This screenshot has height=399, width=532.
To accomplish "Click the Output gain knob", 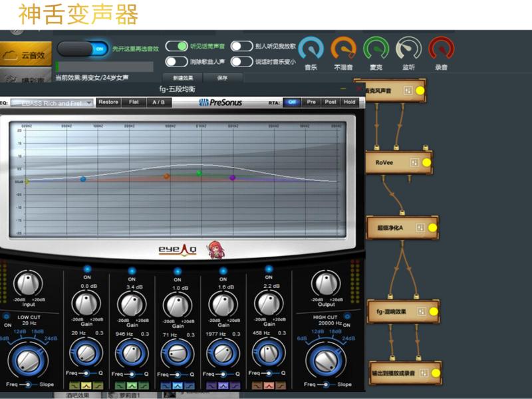I will 326,284.
